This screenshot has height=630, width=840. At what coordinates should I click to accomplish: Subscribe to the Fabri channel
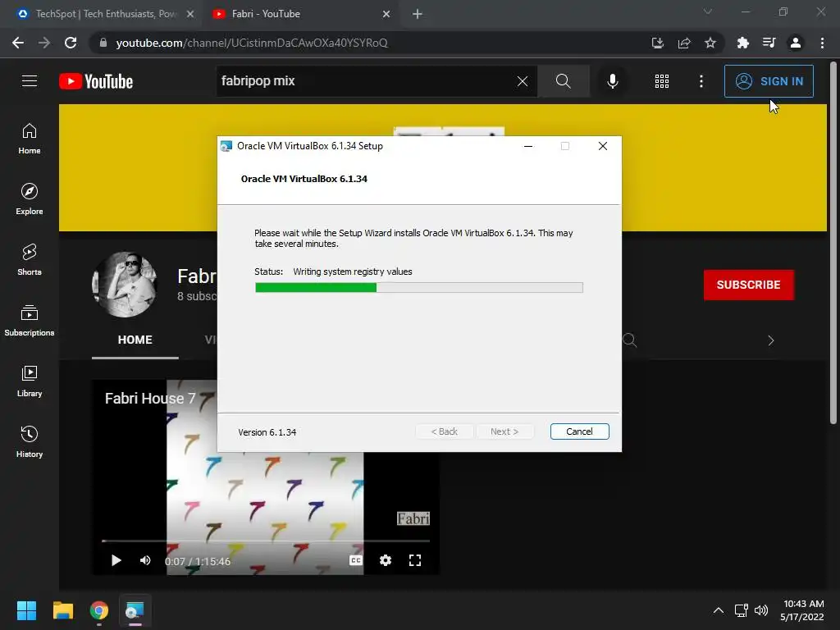coord(748,285)
